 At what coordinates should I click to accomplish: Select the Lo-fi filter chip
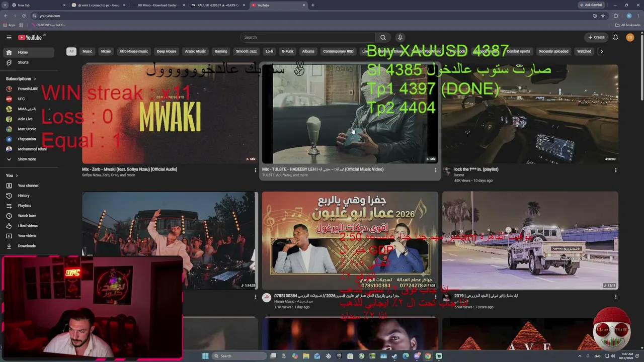[269, 51]
